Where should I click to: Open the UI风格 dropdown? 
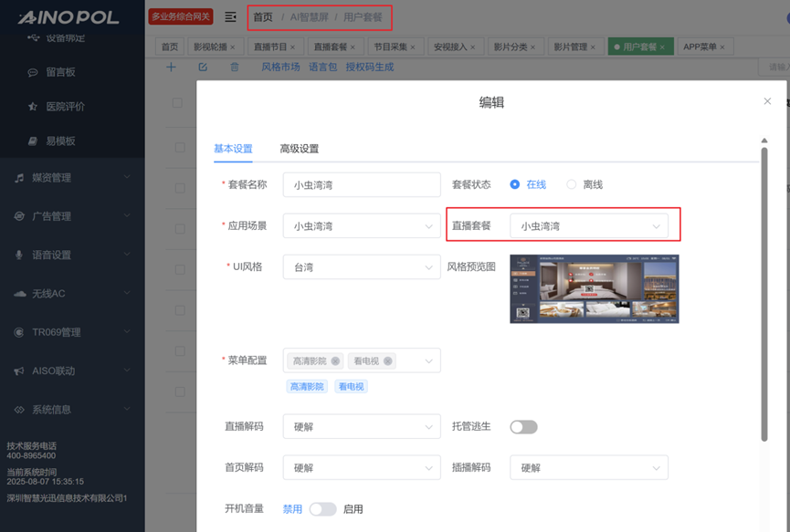[362, 267]
